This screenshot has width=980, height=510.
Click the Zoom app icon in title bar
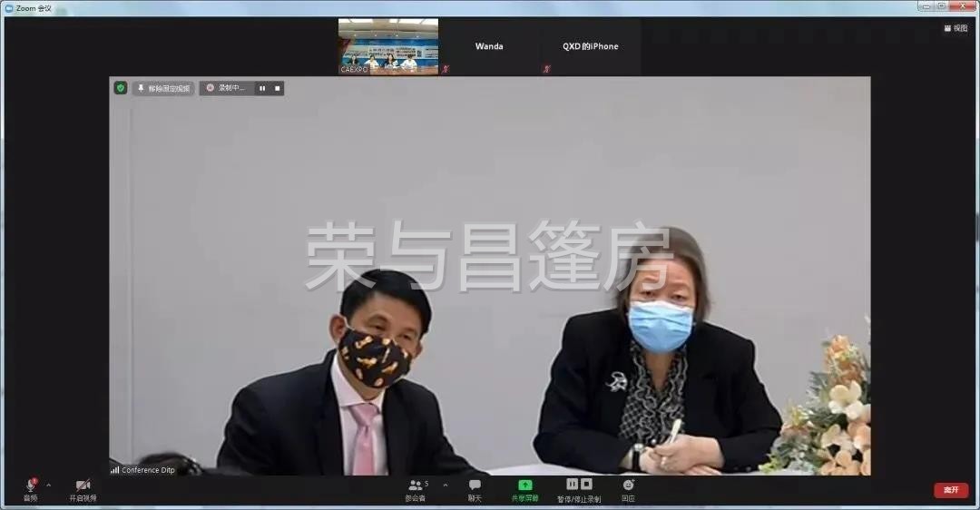(x=8, y=7)
